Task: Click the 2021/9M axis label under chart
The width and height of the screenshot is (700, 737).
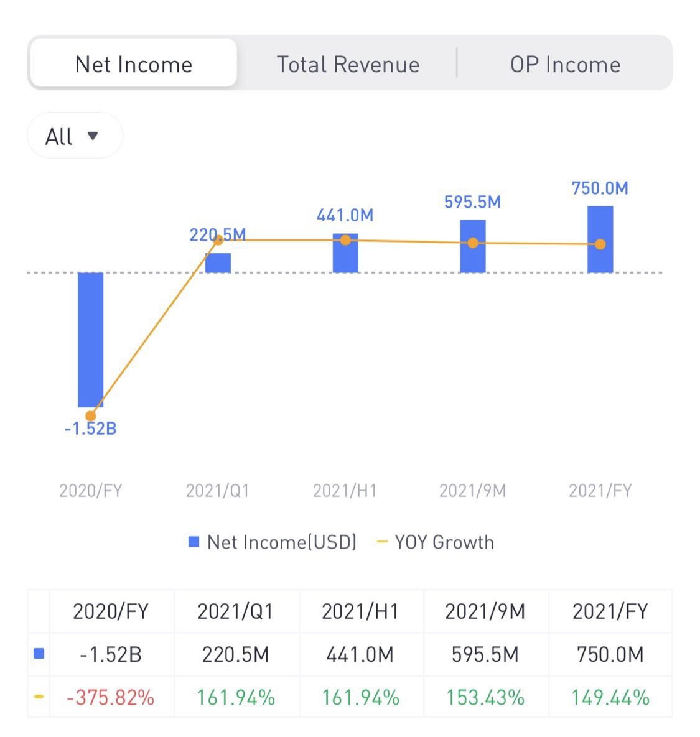Action: [x=472, y=491]
